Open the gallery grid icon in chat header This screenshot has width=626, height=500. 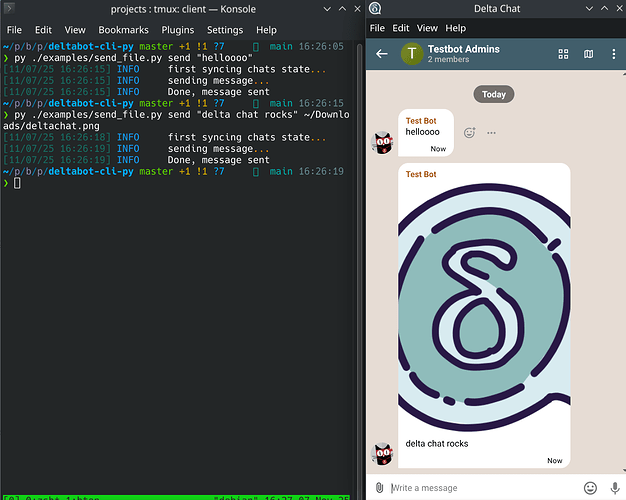(x=563, y=54)
